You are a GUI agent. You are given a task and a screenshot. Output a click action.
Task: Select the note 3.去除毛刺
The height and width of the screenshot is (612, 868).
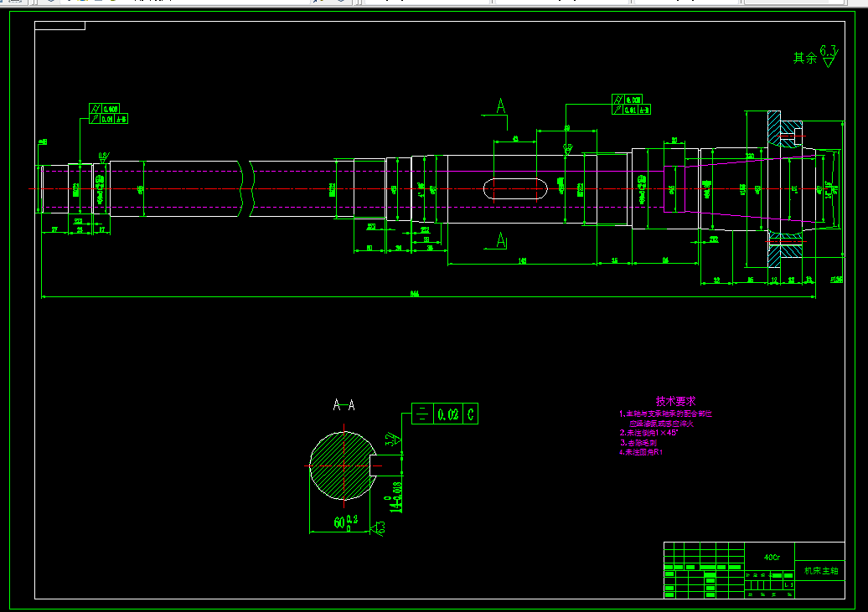638,443
